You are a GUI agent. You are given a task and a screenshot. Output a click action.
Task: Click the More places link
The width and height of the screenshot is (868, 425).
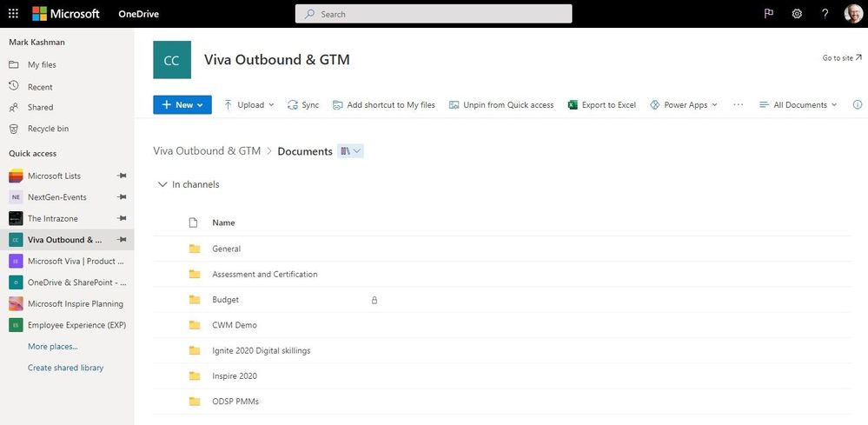[53, 347]
